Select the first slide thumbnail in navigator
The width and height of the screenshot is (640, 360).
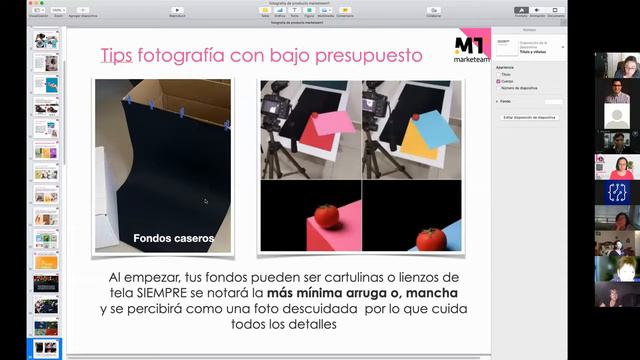click(46, 41)
